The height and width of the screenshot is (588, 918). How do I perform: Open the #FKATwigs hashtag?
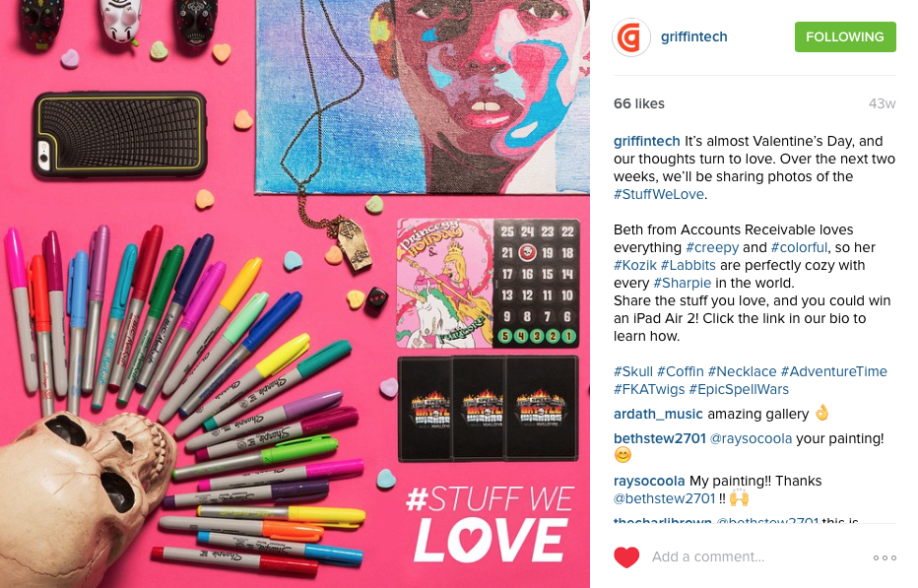pos(649,389)
